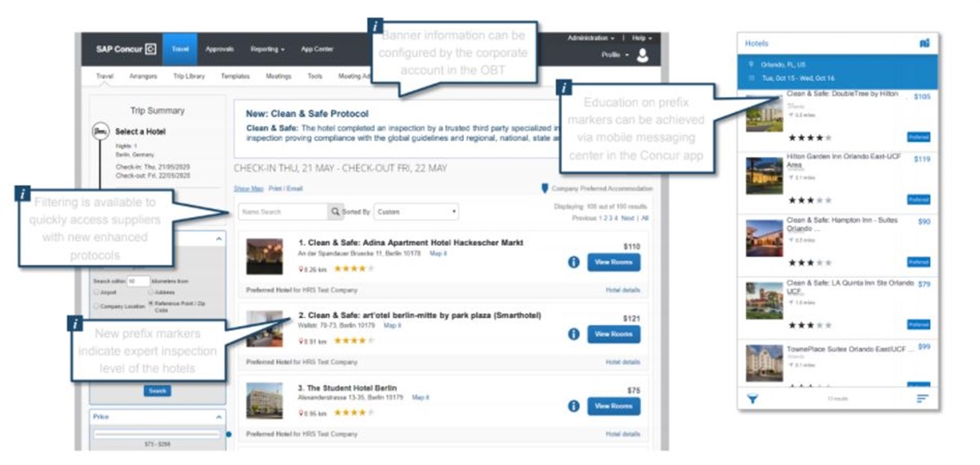Select the Address radio button
Image resolution: width=980 pixels, height=465 pixels.
(x=151, y=291)
